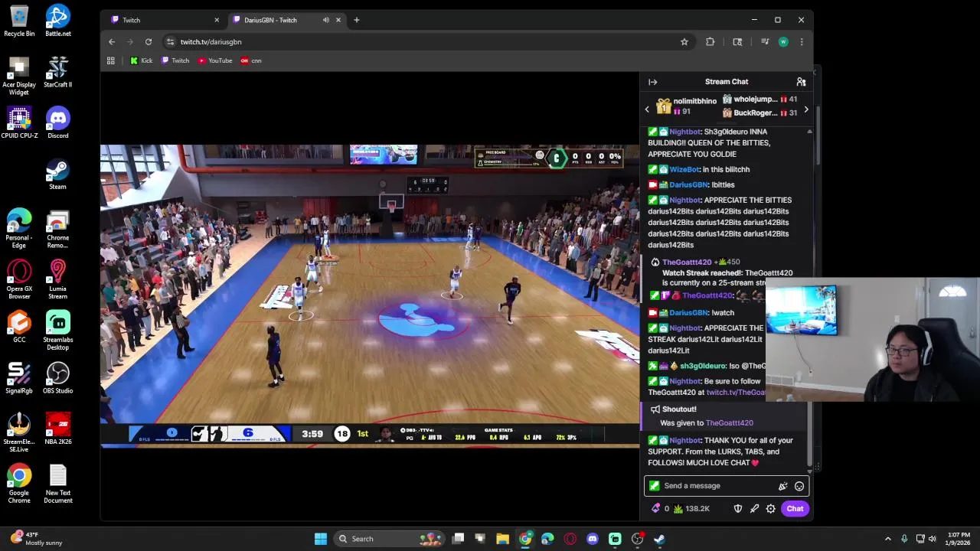Click the taskbar Search box
Image resolution: width=980 pixels, height=551 pixels.
pos(390,539)
